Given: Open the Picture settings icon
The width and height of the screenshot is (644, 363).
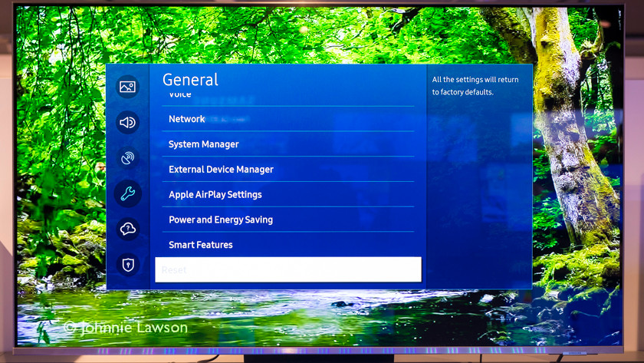Looking at the screenshot, I should [x=127, y=87].
